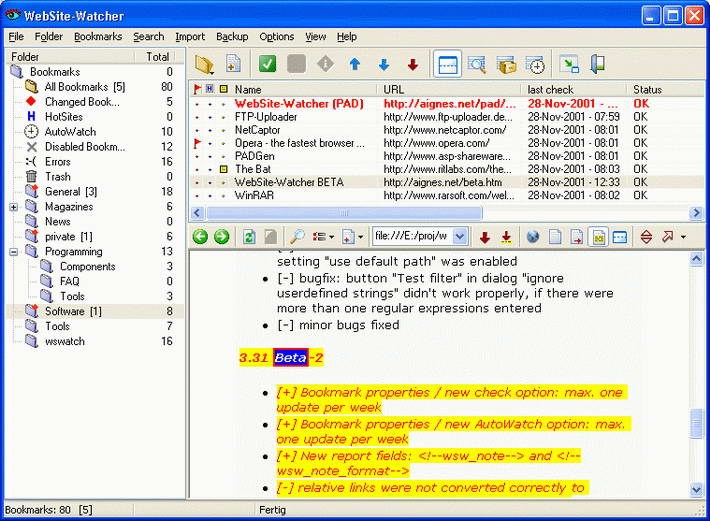Open the Options menu
Screen dimensions: 710x521
coord(277,37)
